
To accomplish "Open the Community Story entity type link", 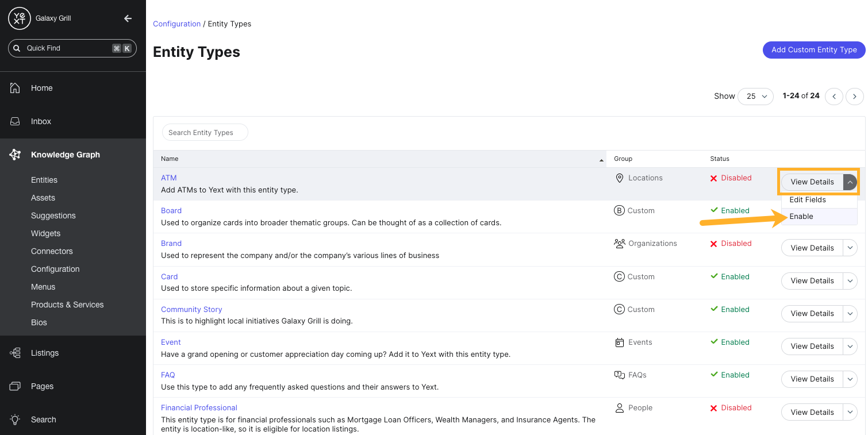I will 191,310.
